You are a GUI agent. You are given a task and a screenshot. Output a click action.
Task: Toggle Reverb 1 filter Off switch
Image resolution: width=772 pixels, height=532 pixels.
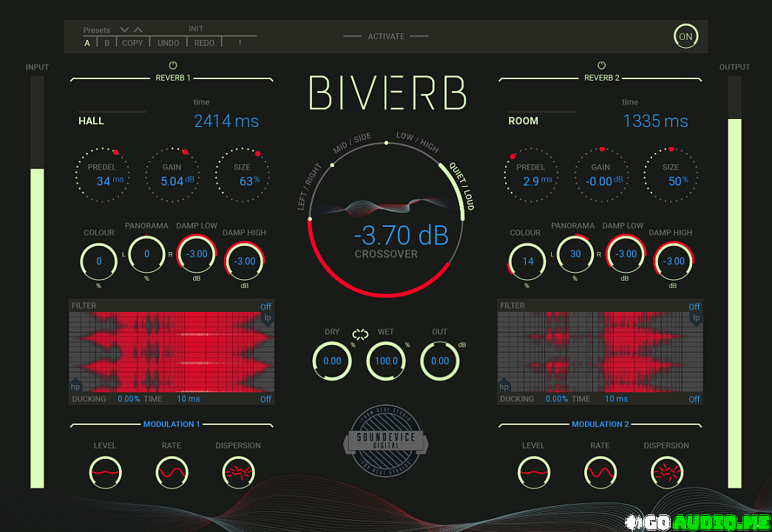tap(266, 307)
